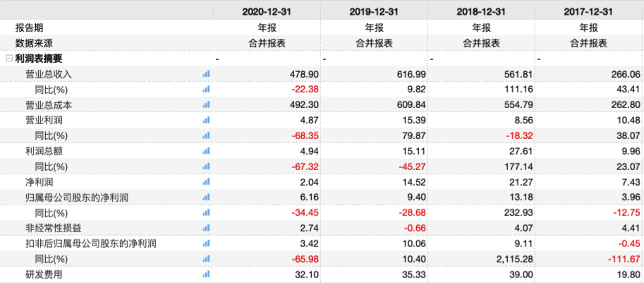Click chart icon on 研发费用 row
Image resolution: width=644 pixels, height=283 pixels.
click(207, 274)
